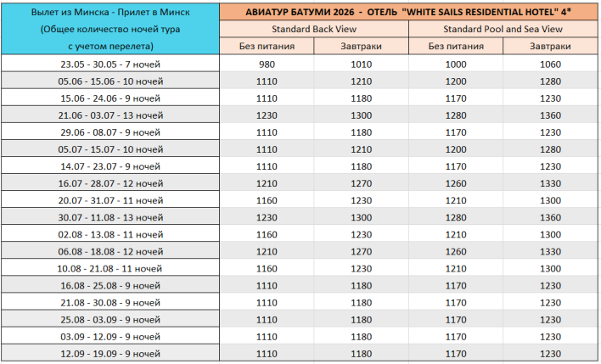Click "Без питания" under Standard Back View
The image size is (601, 364).
pyautogui.click(x=267, y=46)
